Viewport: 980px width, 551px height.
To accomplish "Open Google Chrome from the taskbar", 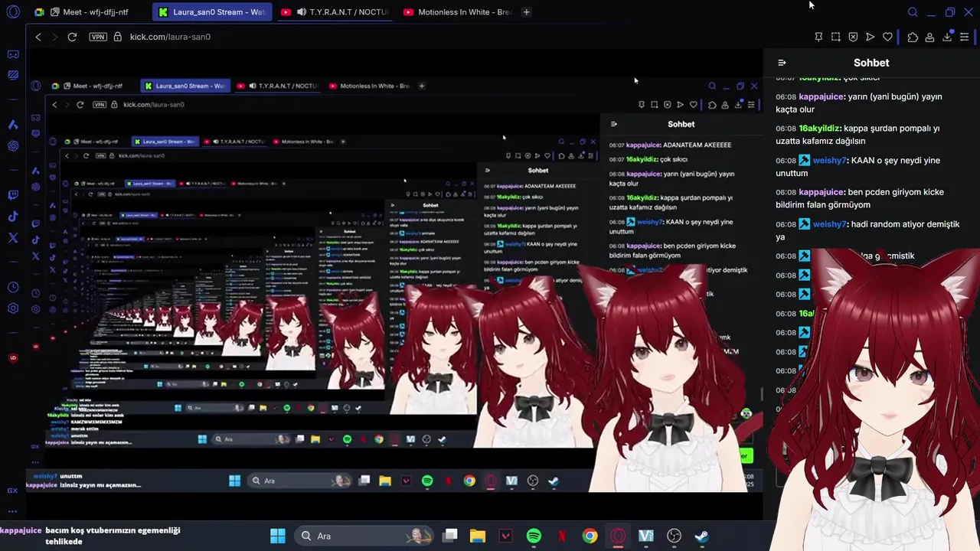I will (x=590, y=536).
